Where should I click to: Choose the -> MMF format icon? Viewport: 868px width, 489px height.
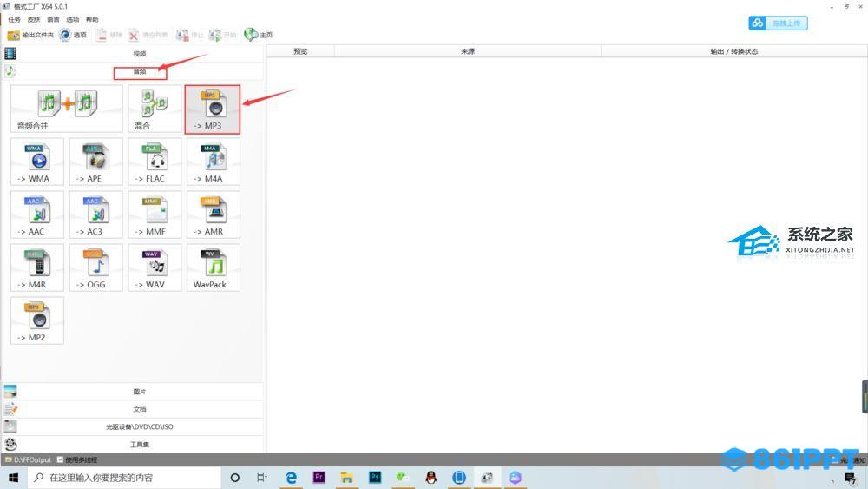click(155, 215)
